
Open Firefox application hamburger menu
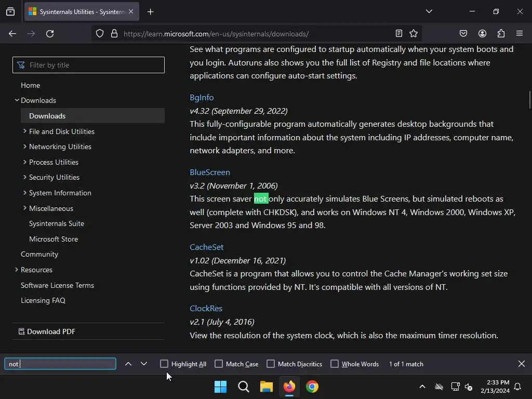pyautogui.click(x=520, y=33)
